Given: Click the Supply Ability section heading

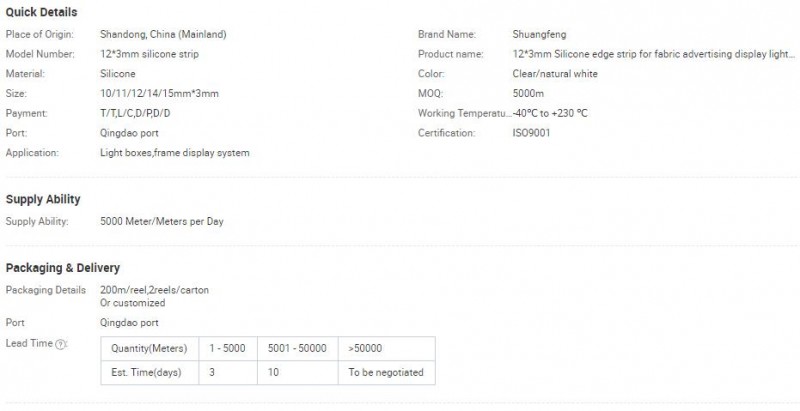Looking at the screenshot, I should [43, 200].
